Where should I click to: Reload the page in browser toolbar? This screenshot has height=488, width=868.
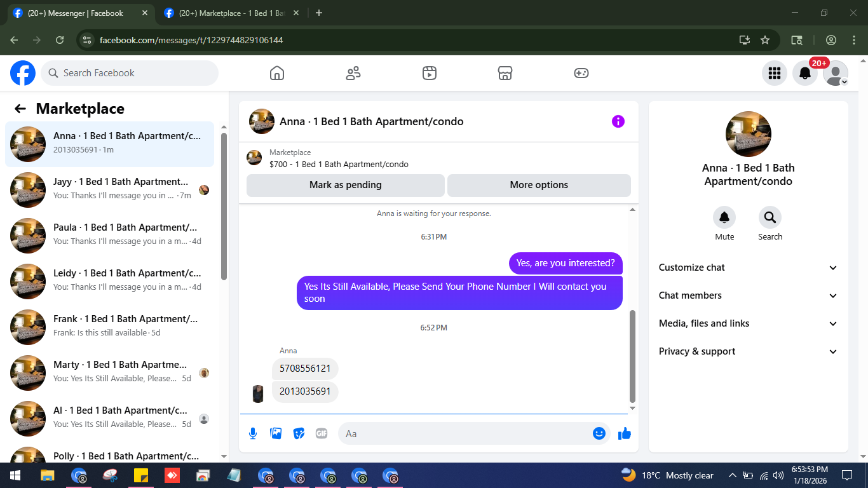60,40
